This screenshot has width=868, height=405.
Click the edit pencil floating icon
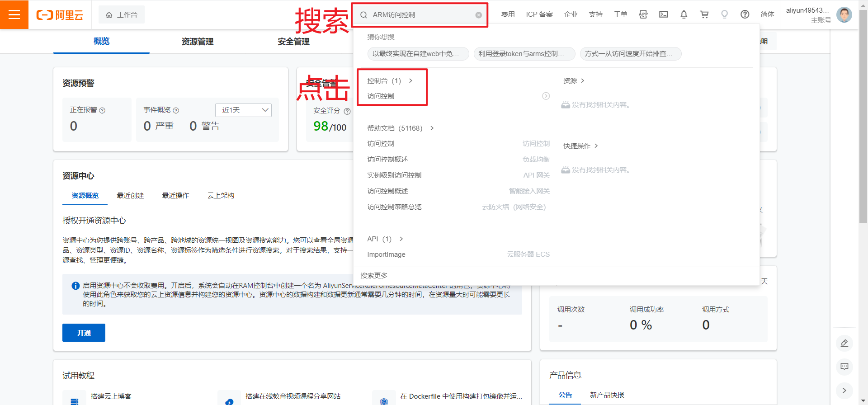844,344
